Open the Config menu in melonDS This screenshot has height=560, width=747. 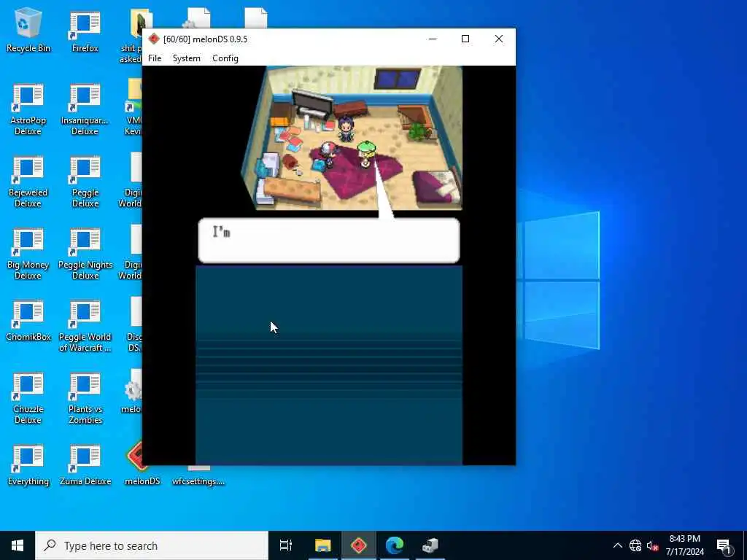225,58
